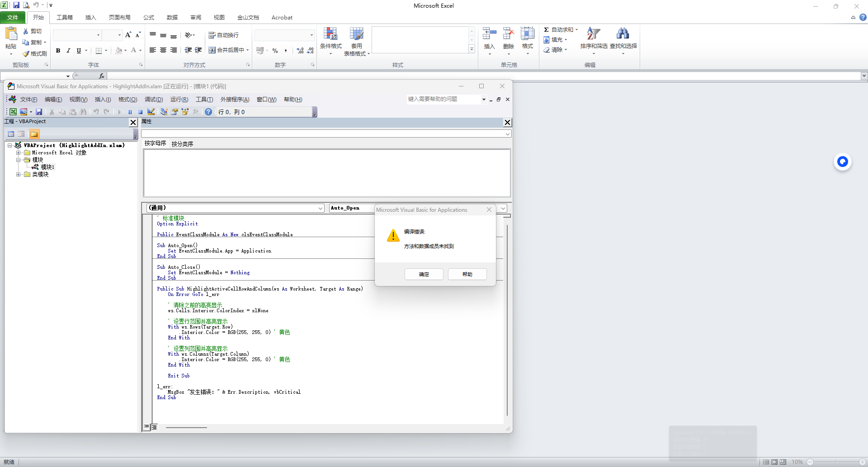Switch to 按分类序 tab
The width and height of the screenshot is (868, 467).
182,144
